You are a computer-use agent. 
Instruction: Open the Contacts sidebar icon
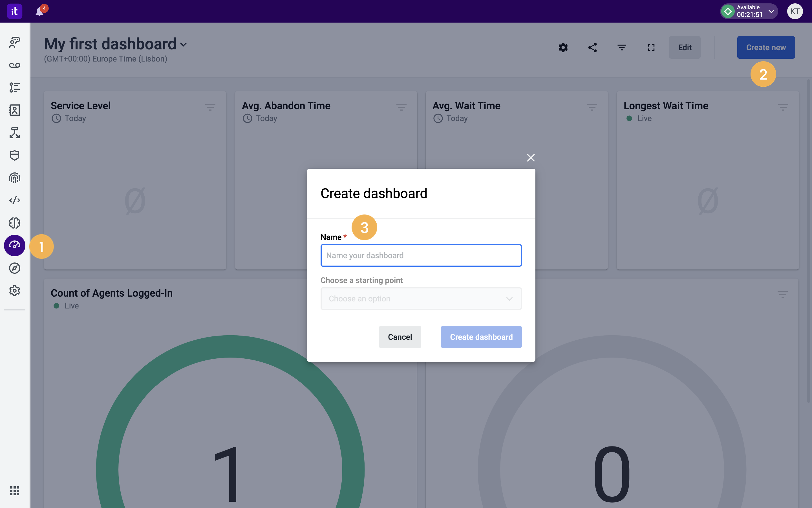click(x=14, y=110)
